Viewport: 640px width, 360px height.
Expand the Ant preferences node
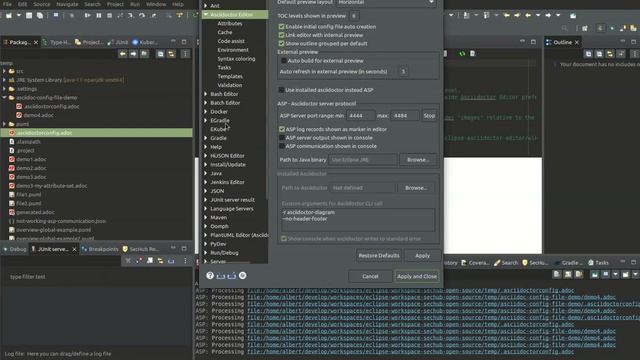point(206,6)
